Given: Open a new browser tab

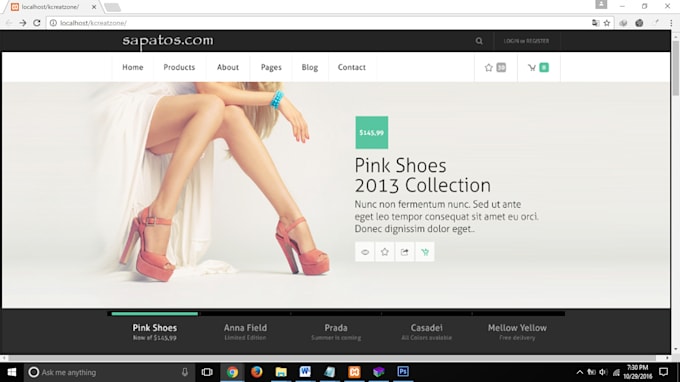Looking at the screenshot, I should coord(112,7).
